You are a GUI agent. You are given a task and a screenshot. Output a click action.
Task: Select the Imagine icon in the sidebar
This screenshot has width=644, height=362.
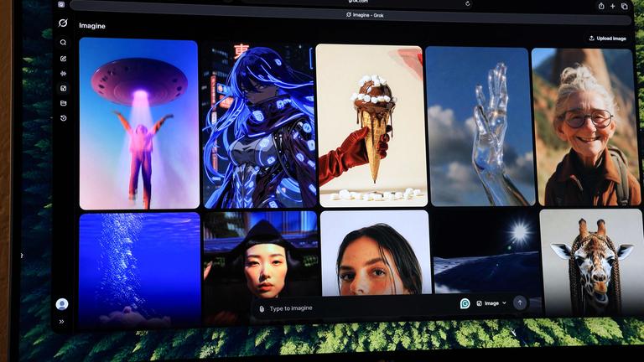pyautogui.click(x=63, y=88)
